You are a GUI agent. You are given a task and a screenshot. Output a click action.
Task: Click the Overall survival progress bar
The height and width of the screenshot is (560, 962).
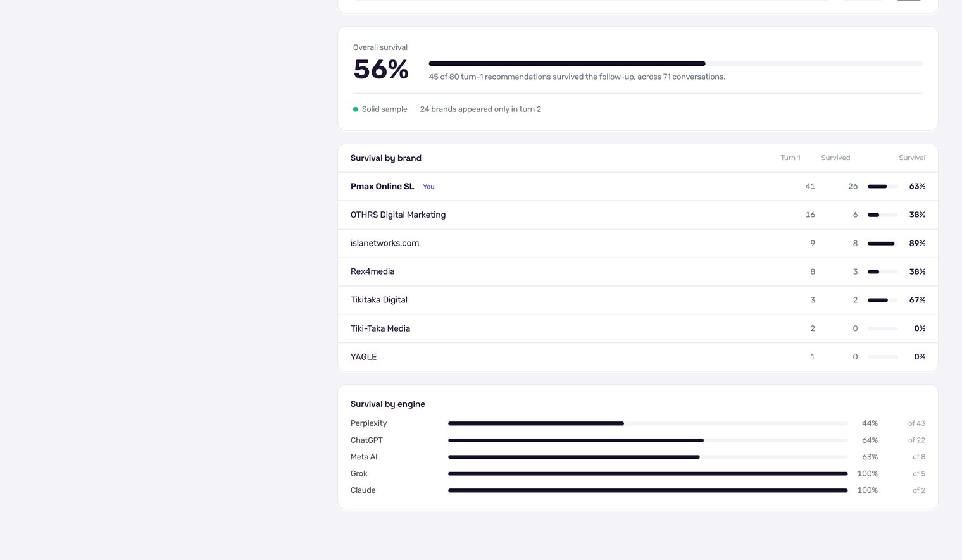(x=675, y=63)
